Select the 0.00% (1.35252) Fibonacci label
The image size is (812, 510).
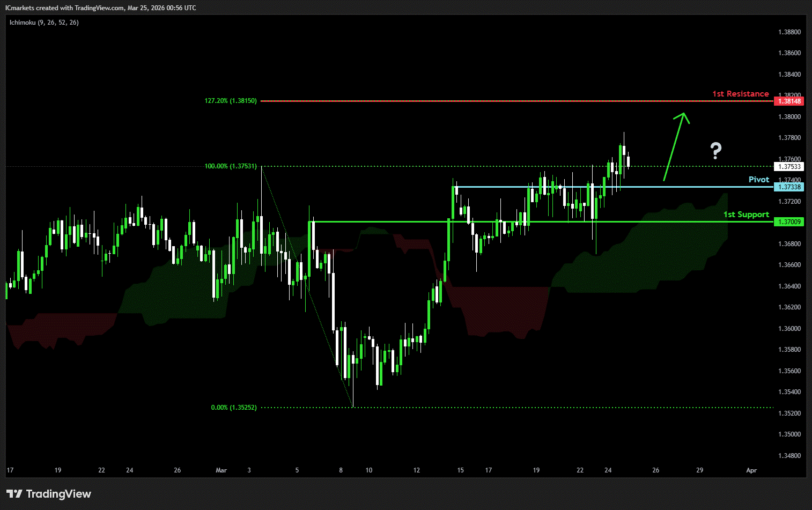[x=233, y=408]
